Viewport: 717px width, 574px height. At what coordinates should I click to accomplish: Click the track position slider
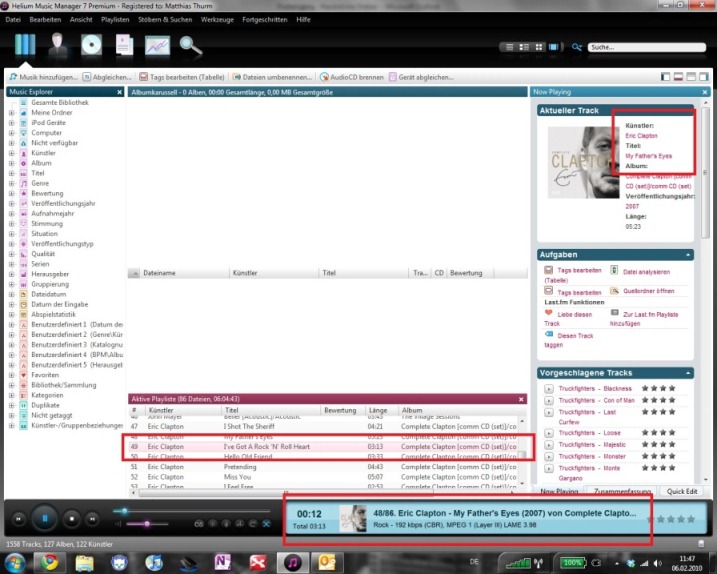[192, 511]
